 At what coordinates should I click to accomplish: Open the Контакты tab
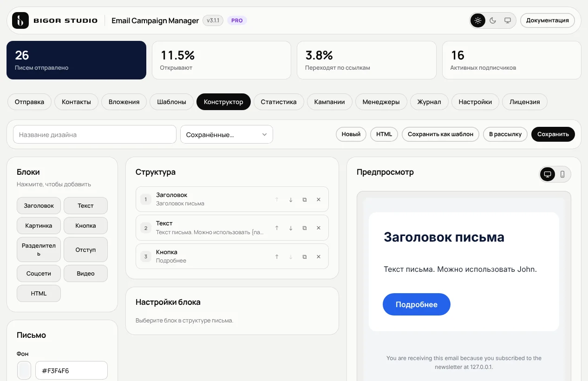point(76,102)
